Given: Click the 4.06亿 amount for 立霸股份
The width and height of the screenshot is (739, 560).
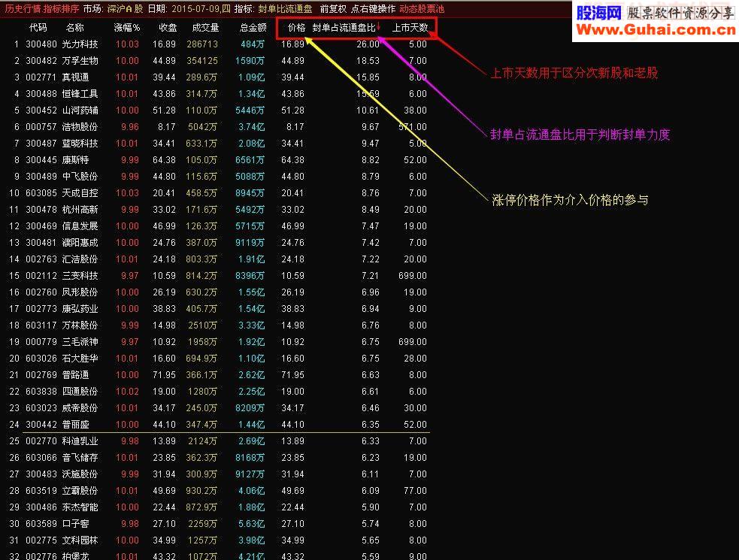Looking at the screenshot, I should click(x=251, y=491).
